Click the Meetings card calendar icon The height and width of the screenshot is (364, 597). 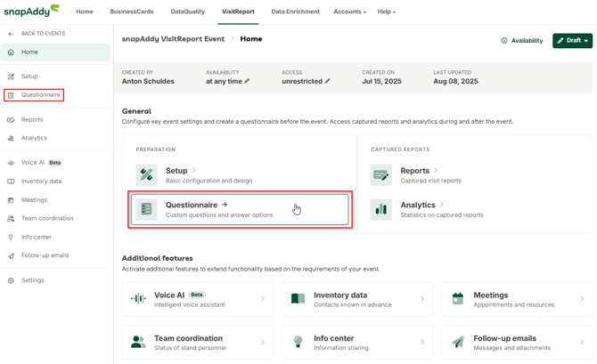tap(458, 298)
